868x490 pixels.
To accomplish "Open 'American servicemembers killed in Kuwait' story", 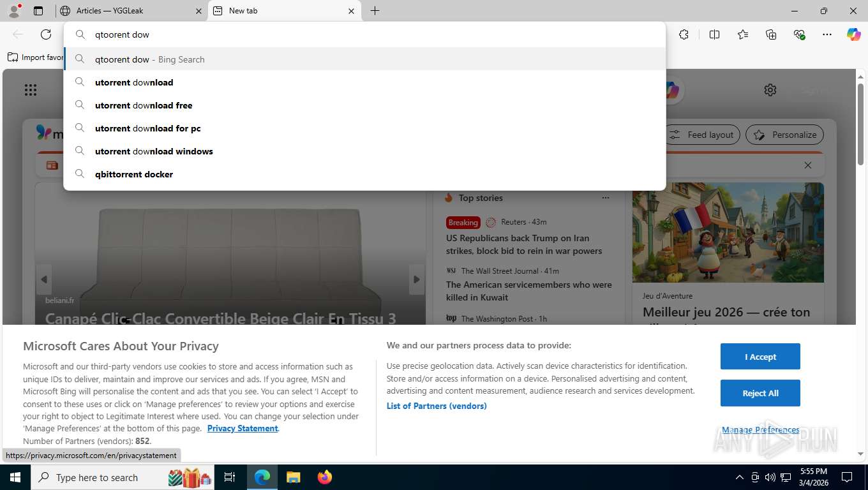I will click(528, 291).
